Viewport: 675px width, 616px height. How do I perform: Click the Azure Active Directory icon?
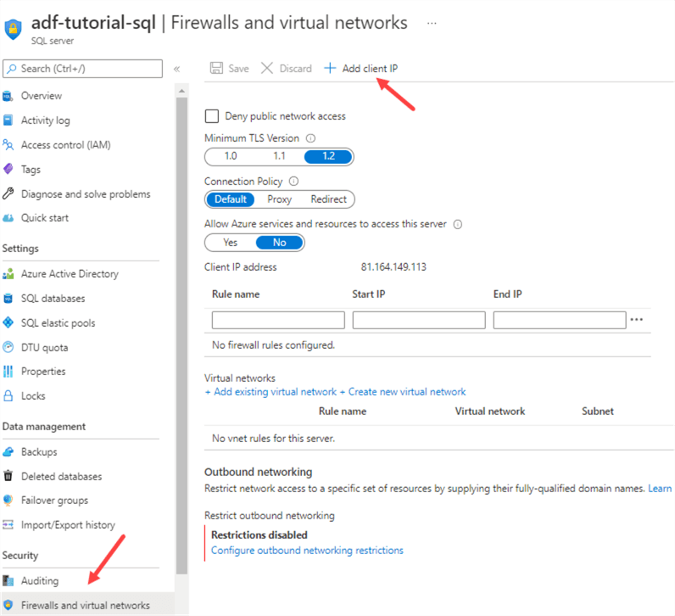point(8,274)
